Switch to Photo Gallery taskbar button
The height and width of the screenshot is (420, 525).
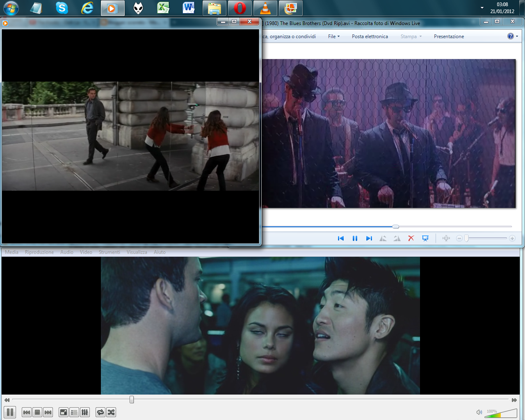point(291,8)
